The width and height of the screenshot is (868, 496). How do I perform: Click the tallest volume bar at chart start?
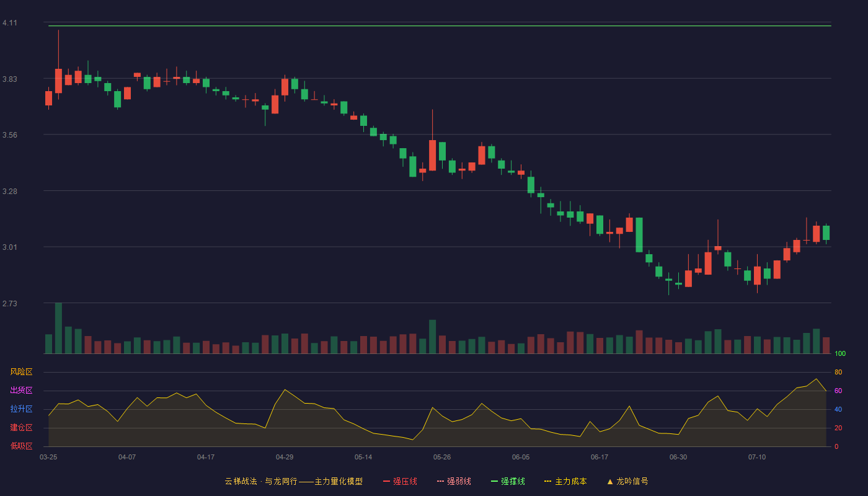coord(58,328)
